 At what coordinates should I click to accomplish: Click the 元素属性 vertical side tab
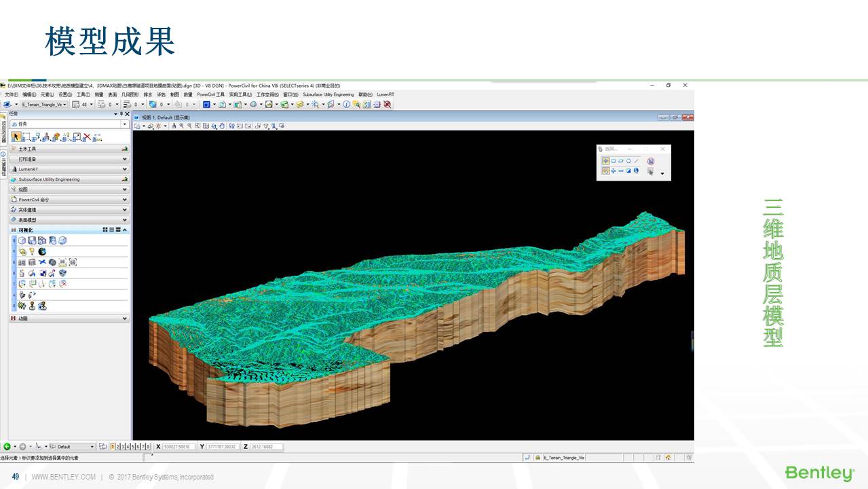click(3, 164)
